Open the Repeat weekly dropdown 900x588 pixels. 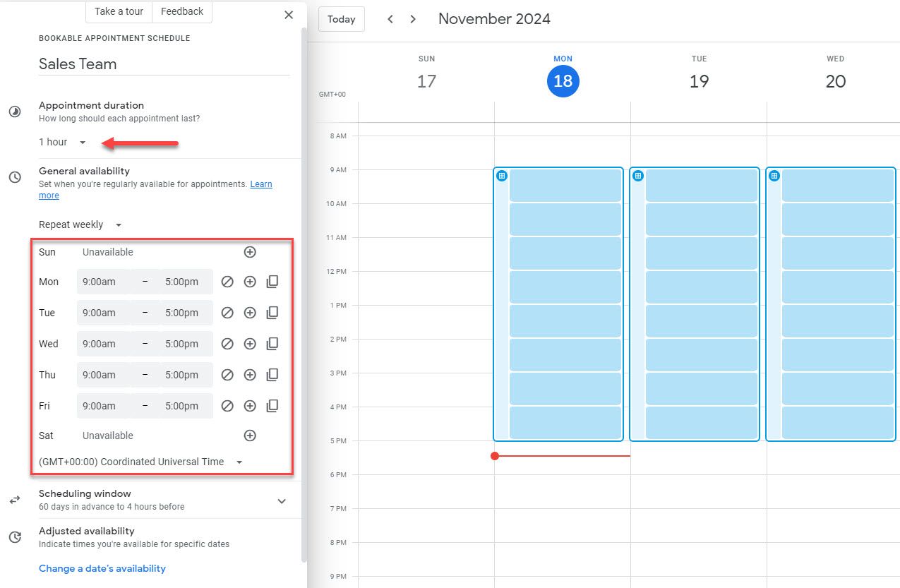(80, 224)
